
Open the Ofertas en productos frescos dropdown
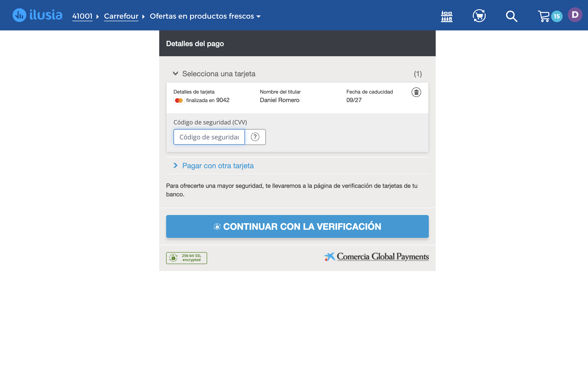[x=205, y=16]
